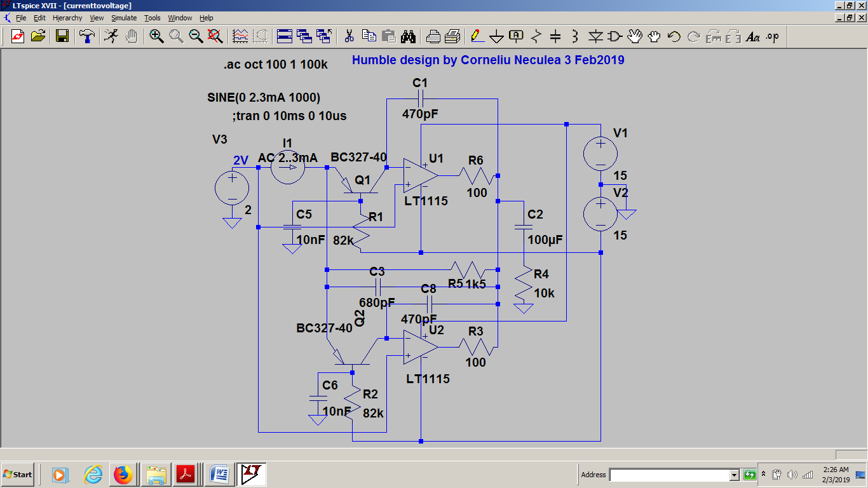Click the ;tran 0 10ms 0 10us comment
This screenshot has height=488, width=868.
click(289, 116)
